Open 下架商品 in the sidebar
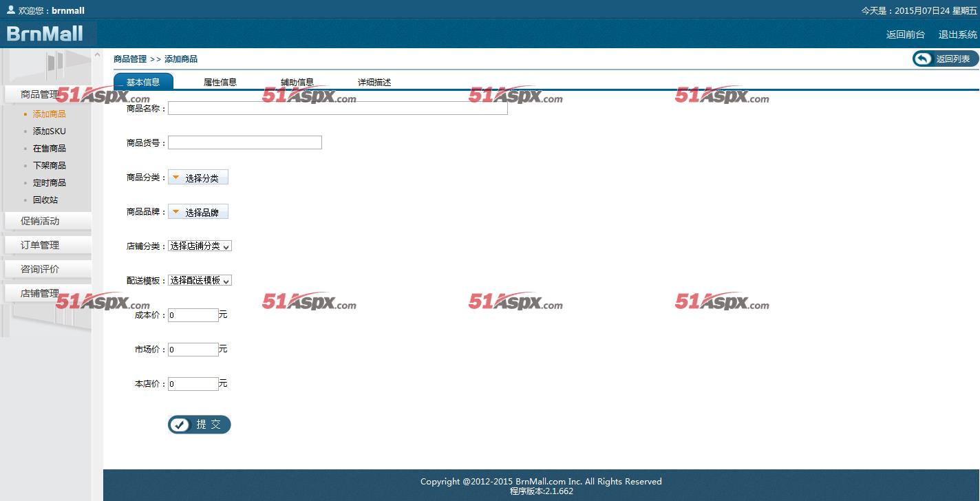Screen dimensions: 980x501 pyautogui.click(x=50, y=166)
